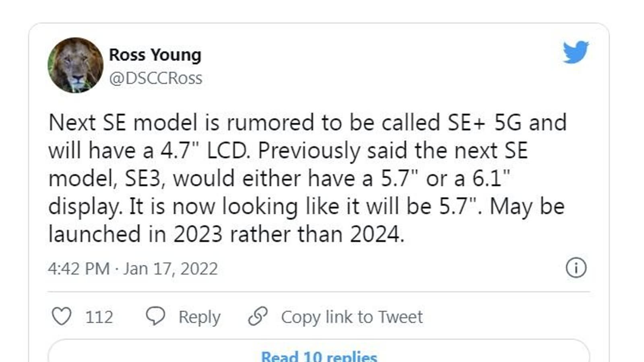Open Ross Young's profile name

pyautogui.click(x=155, y=55)
